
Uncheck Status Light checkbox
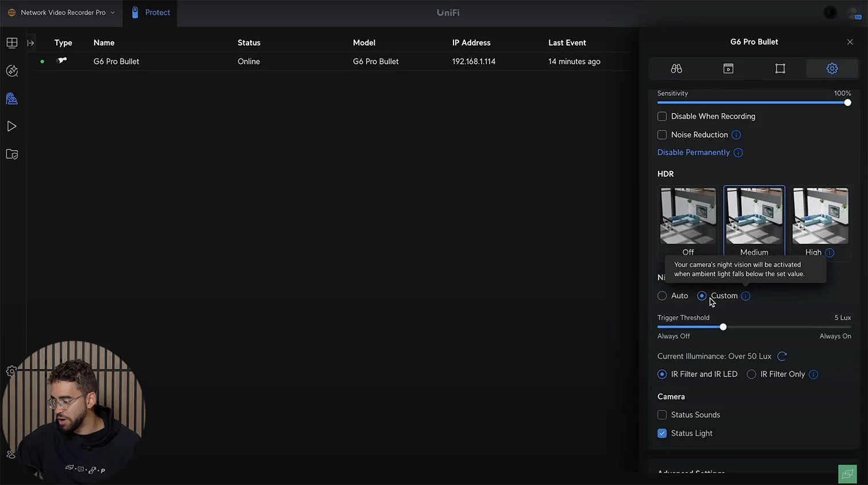[662, 433]
